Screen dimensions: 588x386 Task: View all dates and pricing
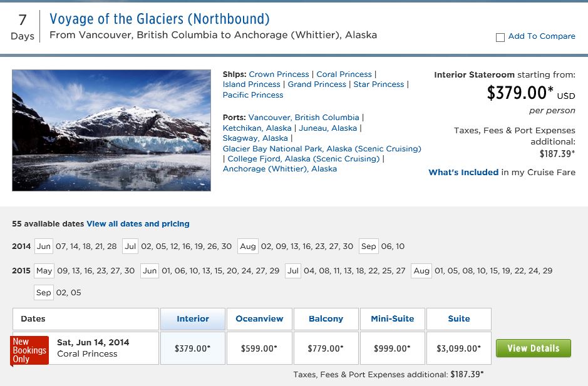tap(138, 224)
